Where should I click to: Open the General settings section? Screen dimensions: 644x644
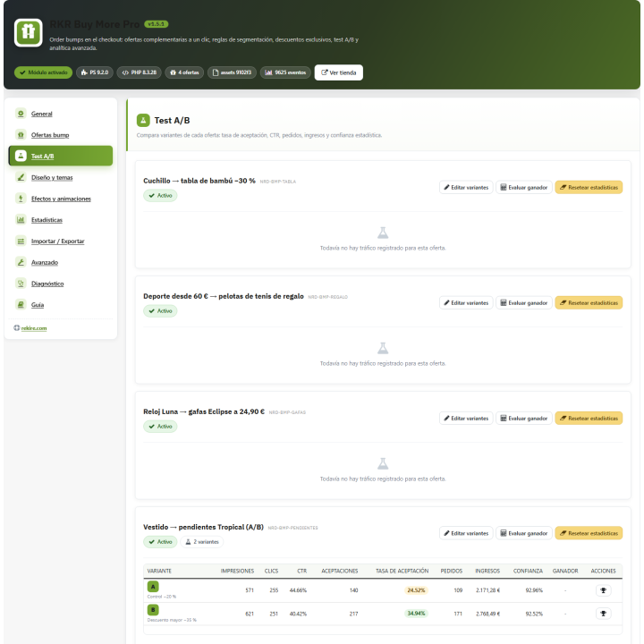(x=61, y=114)
